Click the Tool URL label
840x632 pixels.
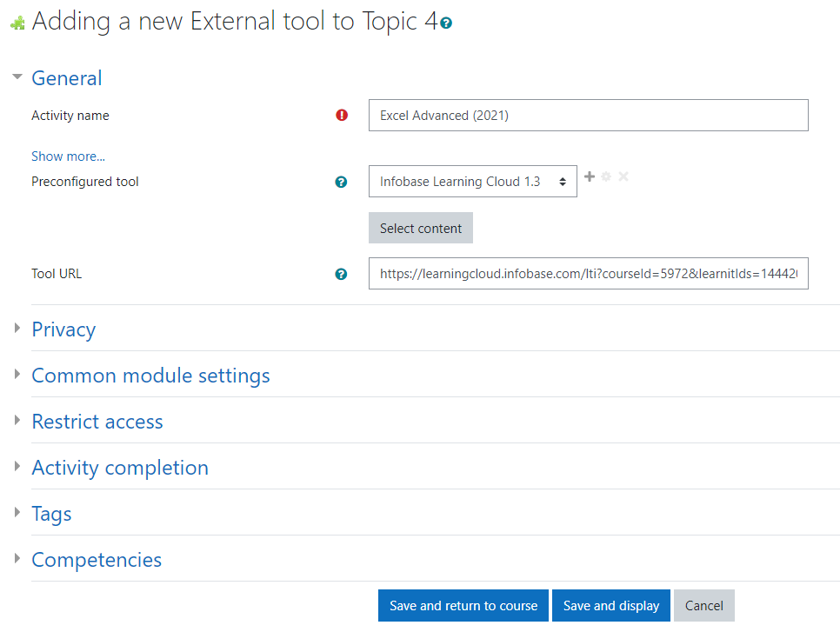click(57, 274)
